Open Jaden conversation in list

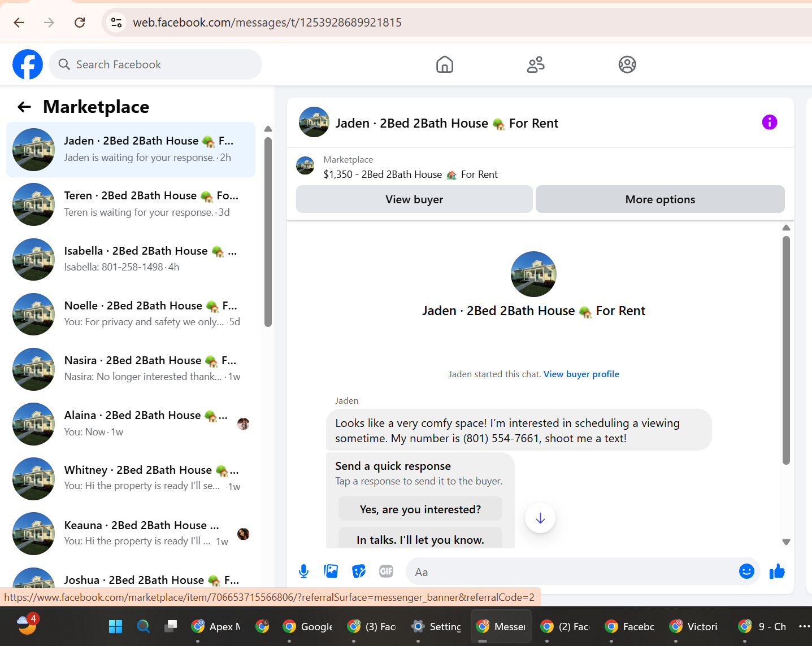[x=131, y=149]
